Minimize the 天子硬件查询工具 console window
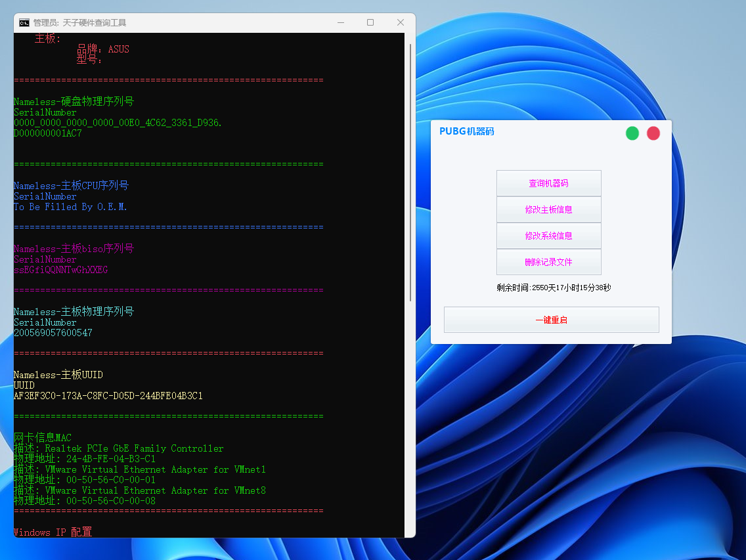The width and height of the screenshot is (746, 560). coord(340,22)
